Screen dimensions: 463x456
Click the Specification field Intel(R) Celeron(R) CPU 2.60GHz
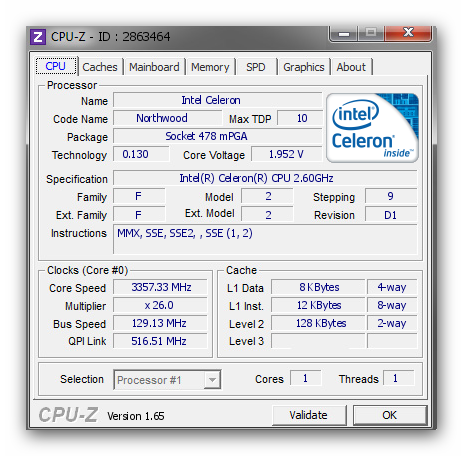coord(265,178)
